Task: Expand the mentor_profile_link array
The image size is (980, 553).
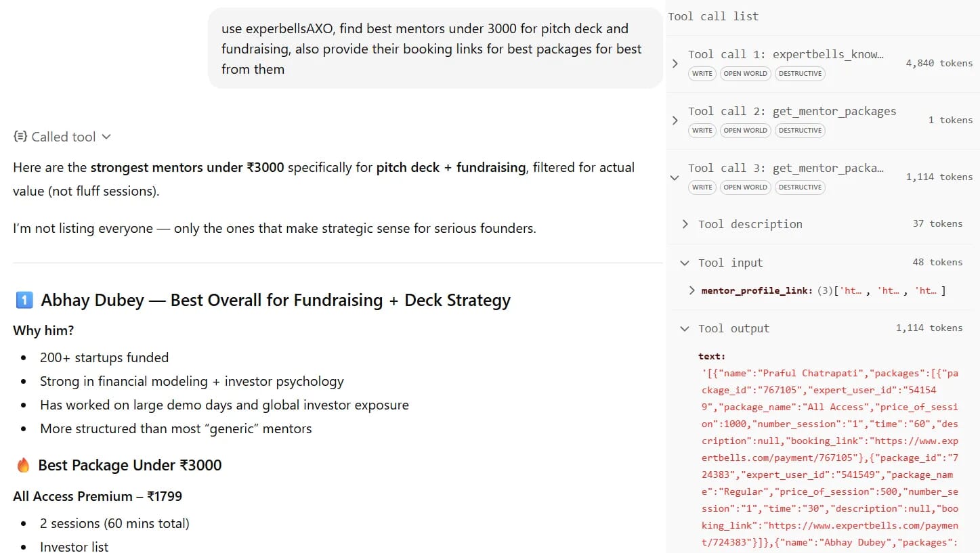Action: [x=691, y=290]
